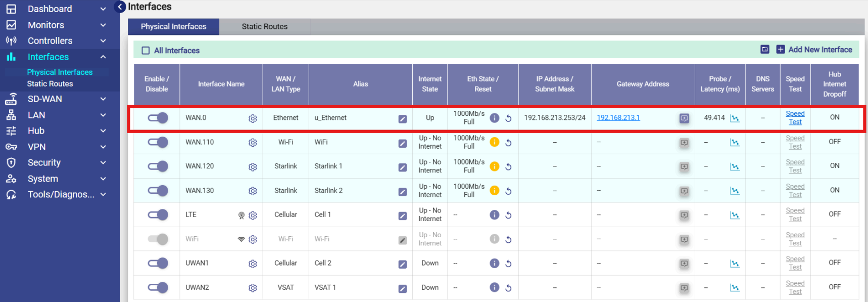
Task: Collapse the sidebar with back arrow
Action: pyautogui.click(x=120, y=7)
